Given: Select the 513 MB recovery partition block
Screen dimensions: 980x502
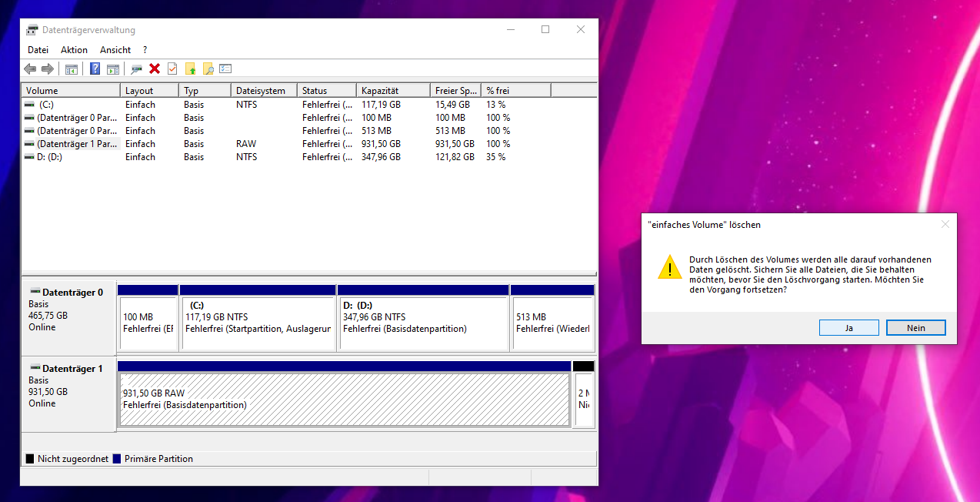Looking at the screenshot, I should coord(552,317).
